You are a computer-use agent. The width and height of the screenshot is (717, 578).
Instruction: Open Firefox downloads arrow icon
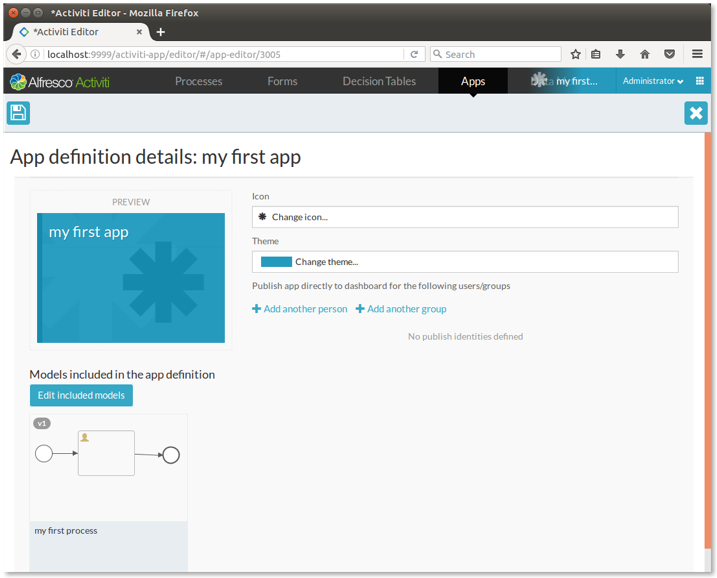[x=620, y=54]
